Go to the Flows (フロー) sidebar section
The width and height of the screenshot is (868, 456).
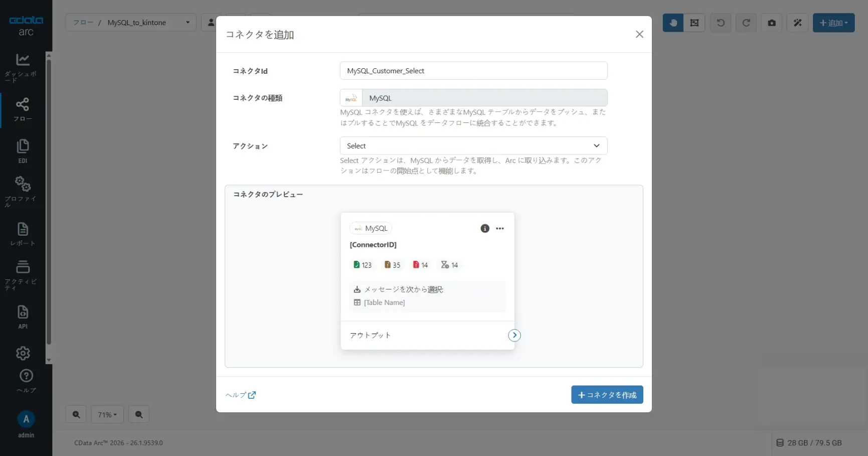click(23, 110)
